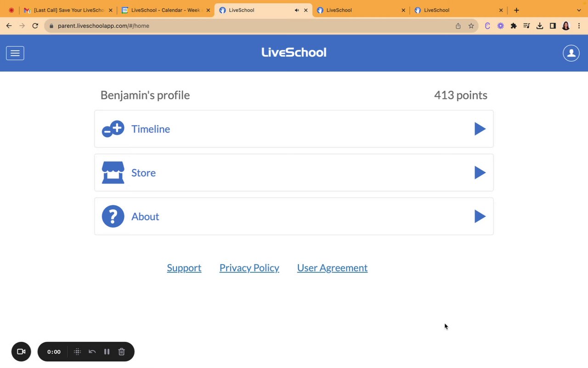Image resolution: width=588 pixels, height=368 pixels.
Task: Click the recorder camera button
Action: click(21, 351)
